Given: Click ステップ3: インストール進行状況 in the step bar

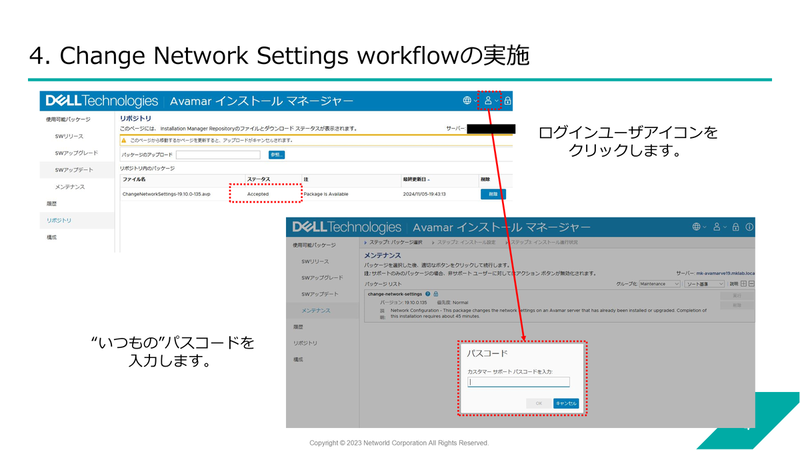Looking at the screenshot, I should [x=544, y=242].
